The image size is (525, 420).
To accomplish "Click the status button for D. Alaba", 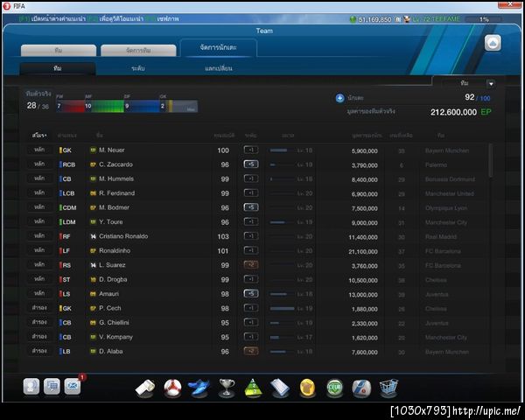I will (x=39, y=351).
